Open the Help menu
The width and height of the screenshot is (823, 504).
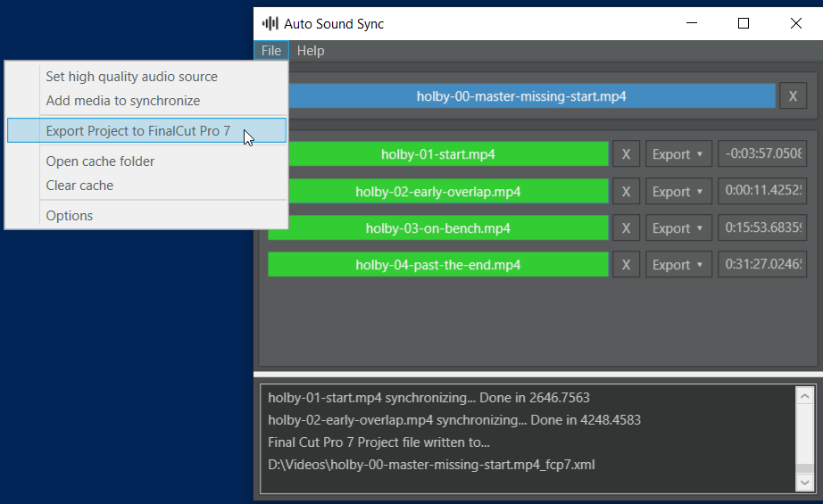pos(311,51)
